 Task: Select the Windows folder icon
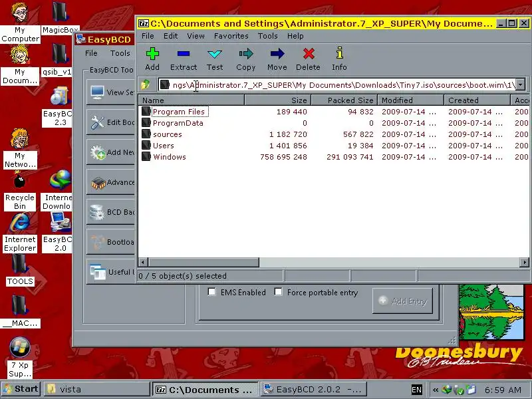[146, 156]
